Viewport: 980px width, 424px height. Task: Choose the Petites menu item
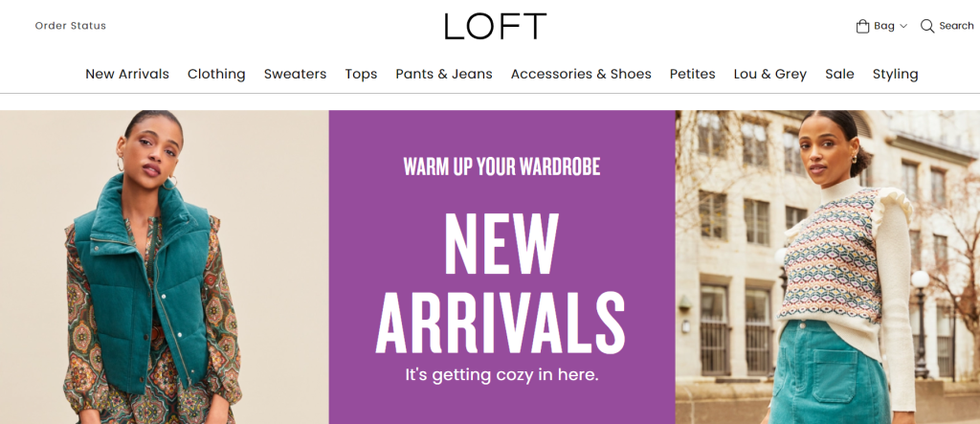pos(693,74)
